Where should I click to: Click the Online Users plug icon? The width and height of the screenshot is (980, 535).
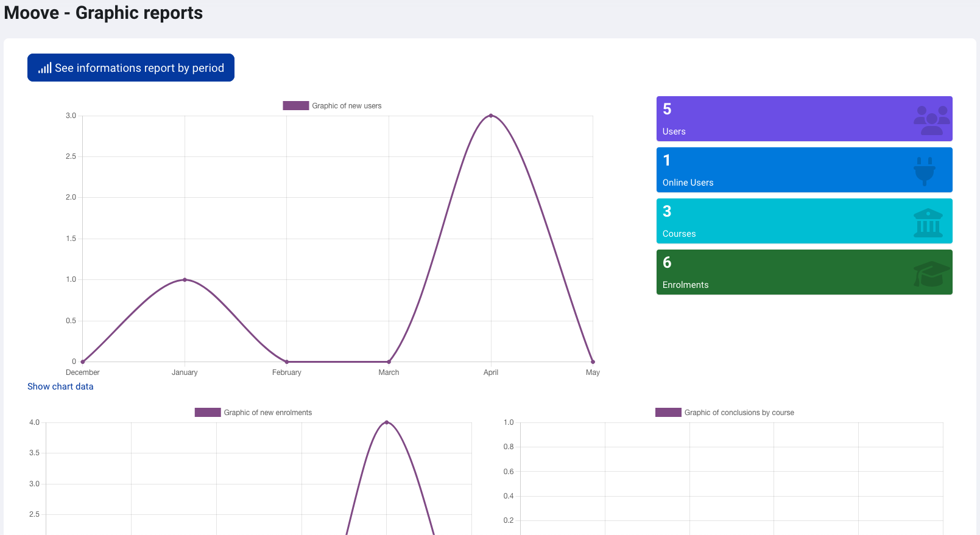tap(925, 171)
